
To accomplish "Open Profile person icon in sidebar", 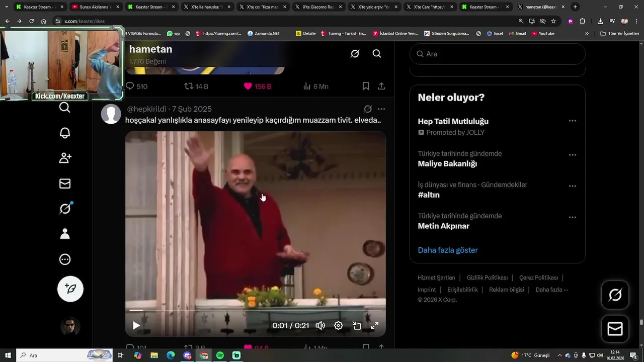I will (x=65, y=234).
